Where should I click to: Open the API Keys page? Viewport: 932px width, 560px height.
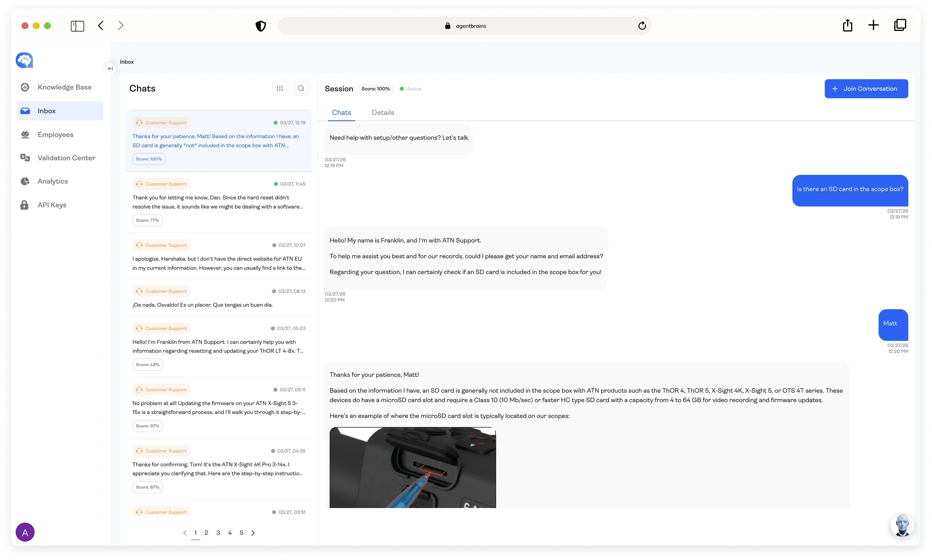click(60, 205)
